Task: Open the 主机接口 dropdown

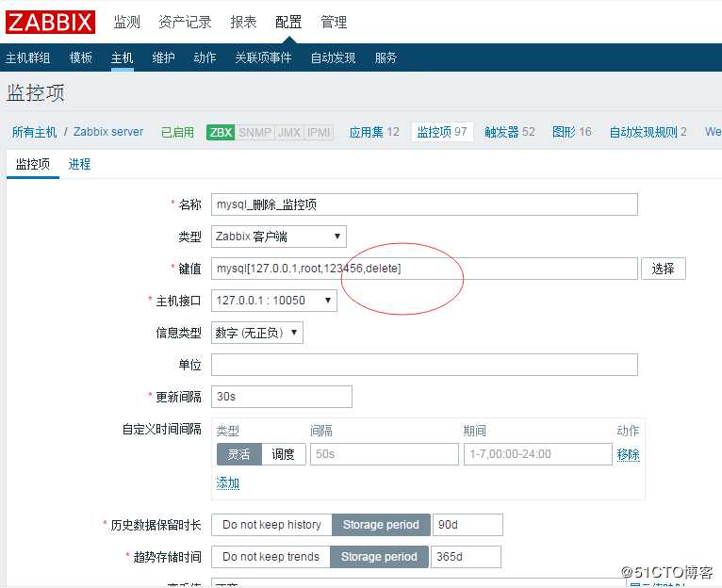Action: tap(274, 301)
